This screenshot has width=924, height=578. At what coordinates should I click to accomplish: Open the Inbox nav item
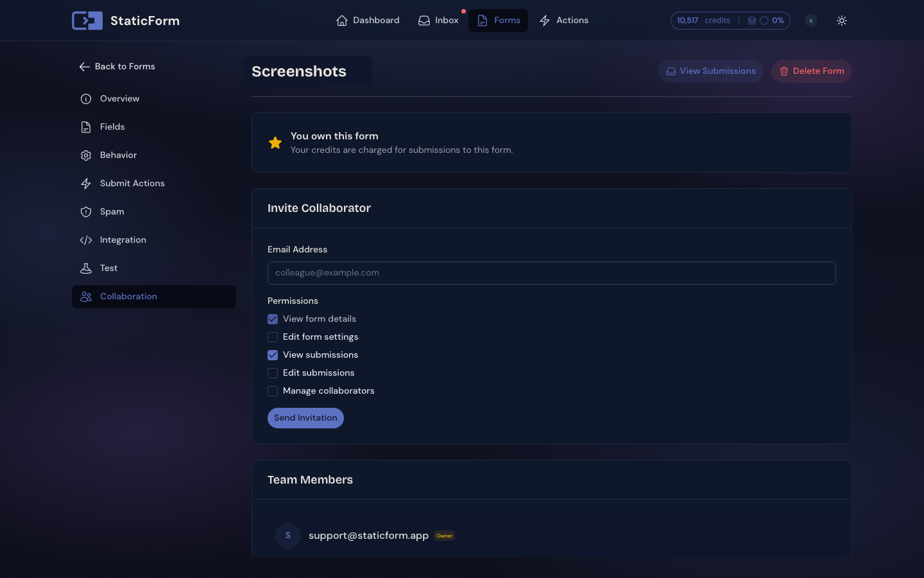(438, 21)
